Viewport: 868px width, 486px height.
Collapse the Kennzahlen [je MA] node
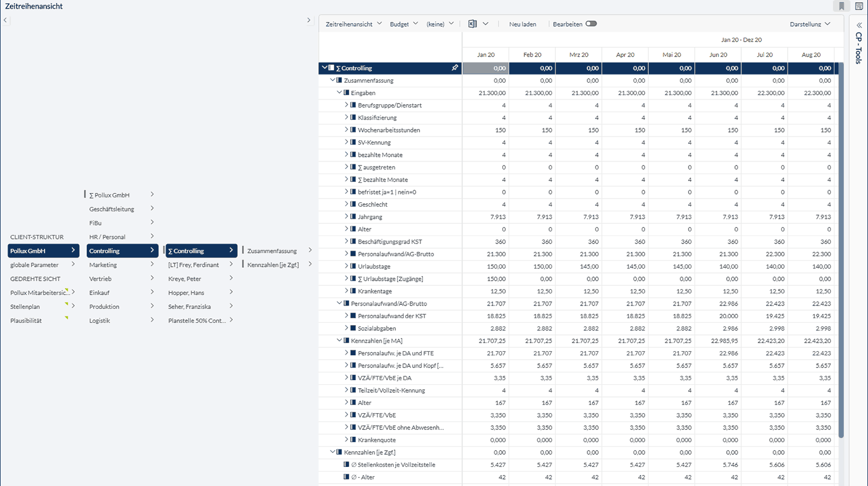click(x=339, y=340)
